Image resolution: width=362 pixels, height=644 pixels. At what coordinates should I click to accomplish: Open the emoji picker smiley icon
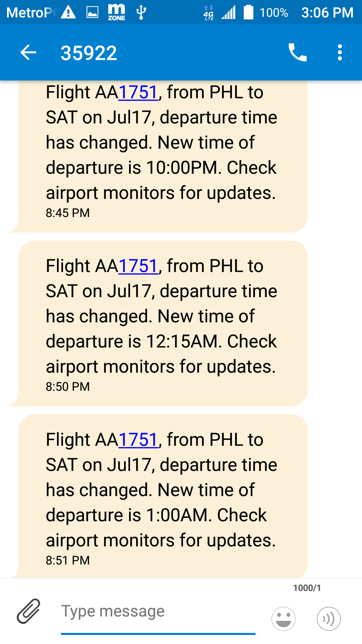coord(284,619)
